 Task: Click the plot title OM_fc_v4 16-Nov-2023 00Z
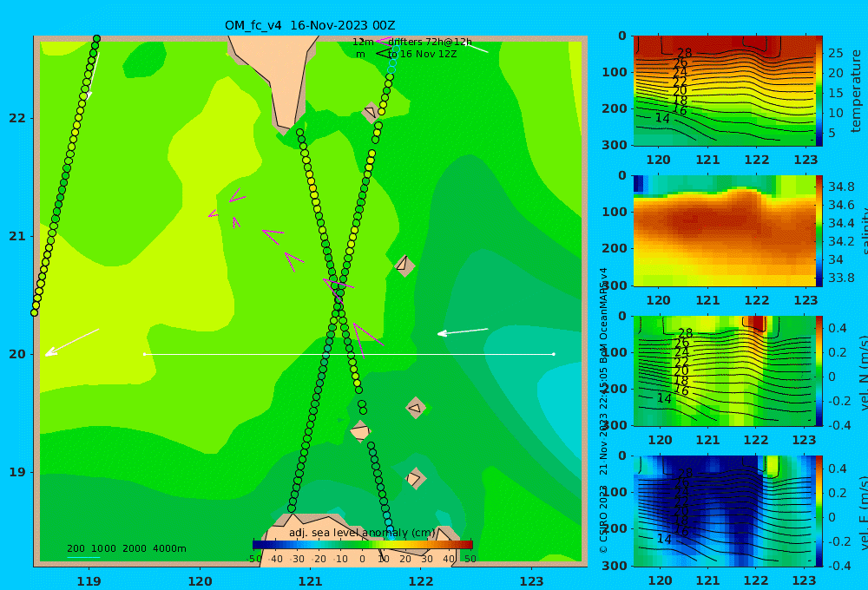310,25
